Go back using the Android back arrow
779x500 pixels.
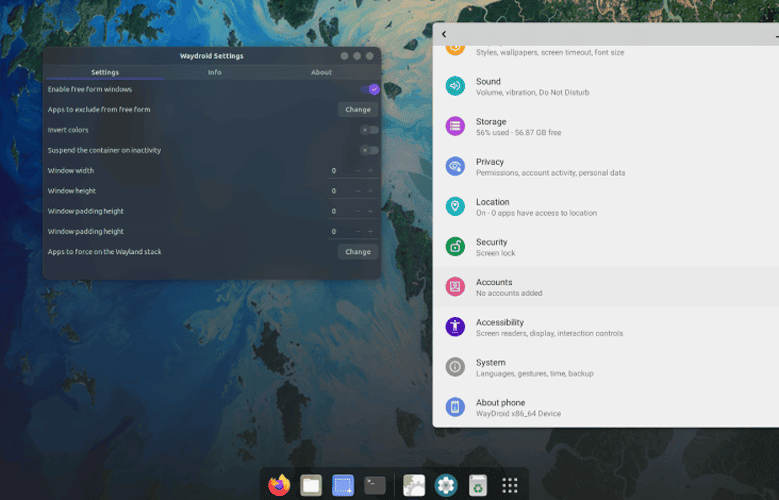coord(444,34)
